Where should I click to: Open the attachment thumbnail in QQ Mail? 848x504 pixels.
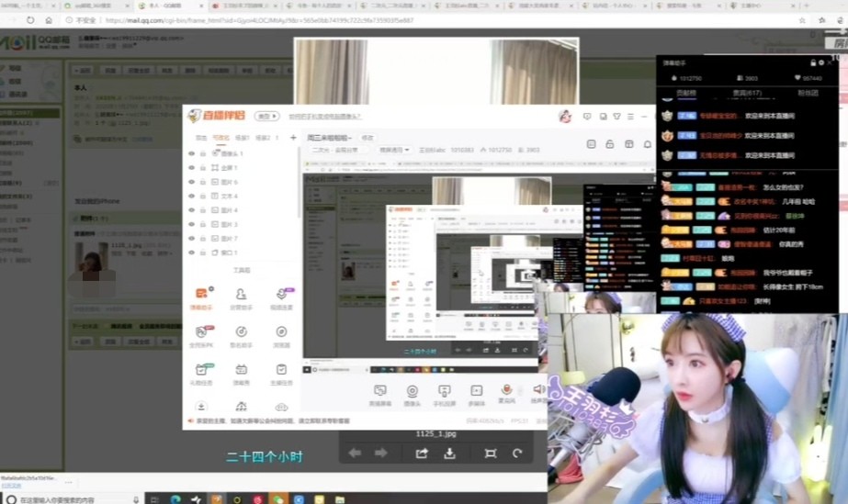[91, 262]
